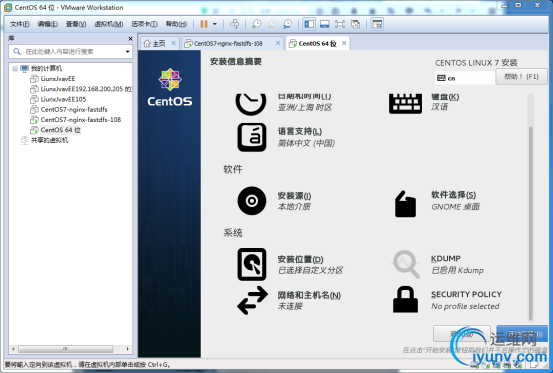Select 共享的虚拟机 in the library tree
The width and height of the screenshot is (553, 373).
(x=49, y=140)
